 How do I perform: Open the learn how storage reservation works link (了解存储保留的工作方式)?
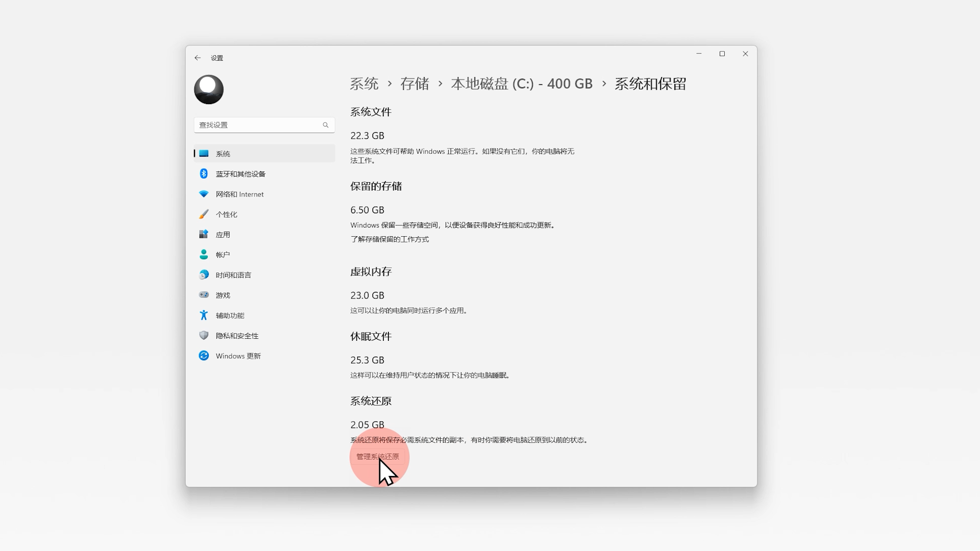coord(389,239)
